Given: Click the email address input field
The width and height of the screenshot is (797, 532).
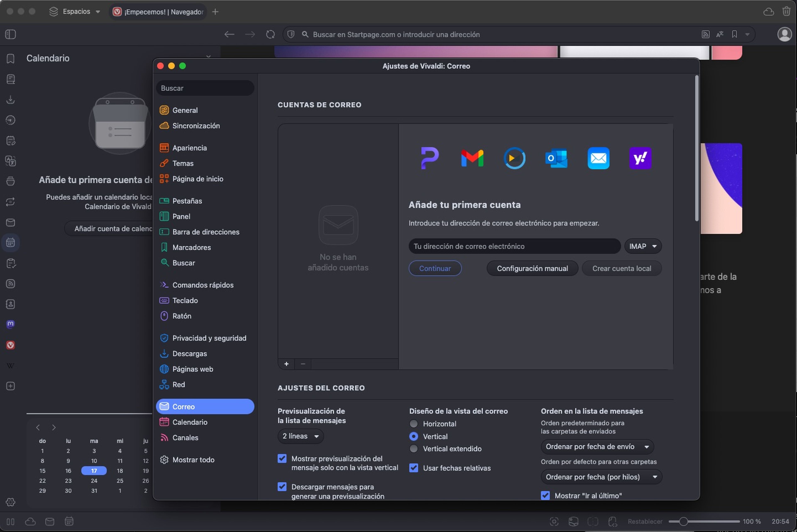Looking at the screenshot, I should (x=514, y=246).
